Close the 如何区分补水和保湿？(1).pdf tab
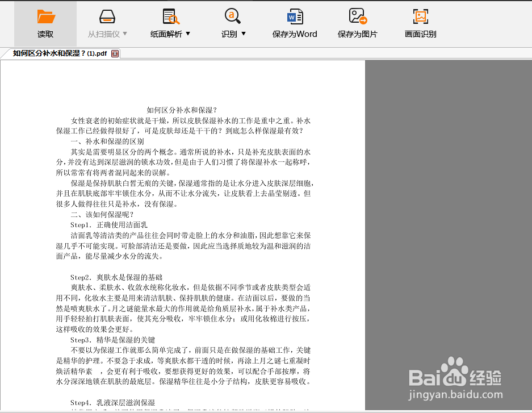532x413 pixels. [115, 53]
